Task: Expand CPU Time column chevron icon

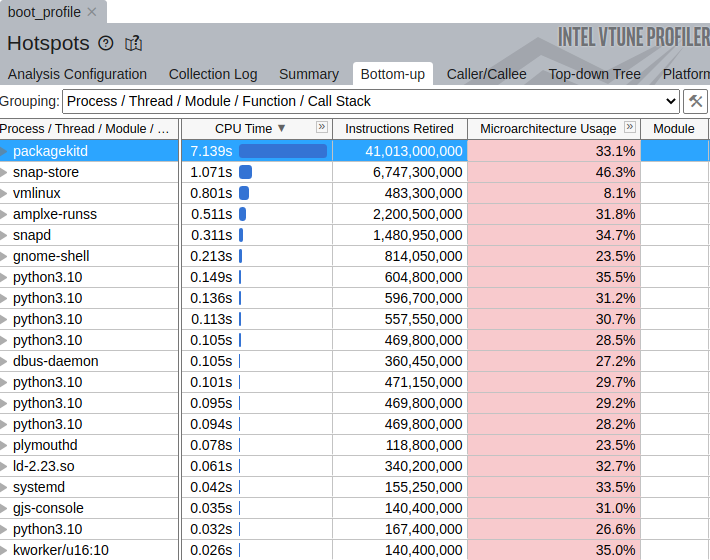Action: click(x=321, y=127)
